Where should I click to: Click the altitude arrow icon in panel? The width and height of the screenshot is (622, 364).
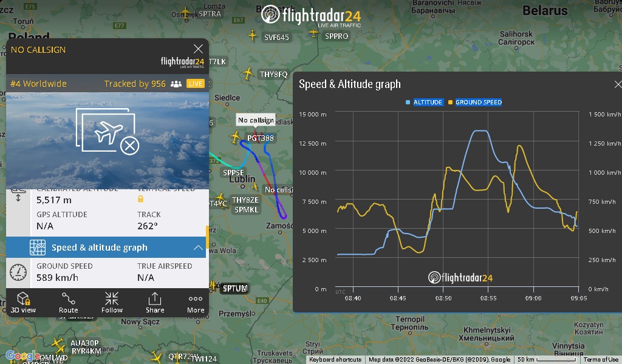(18, 195)
